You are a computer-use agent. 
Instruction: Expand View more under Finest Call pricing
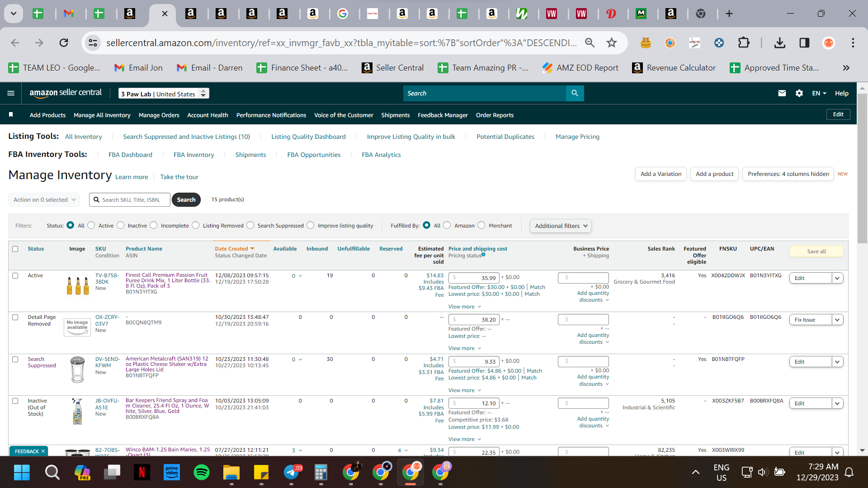465,307
